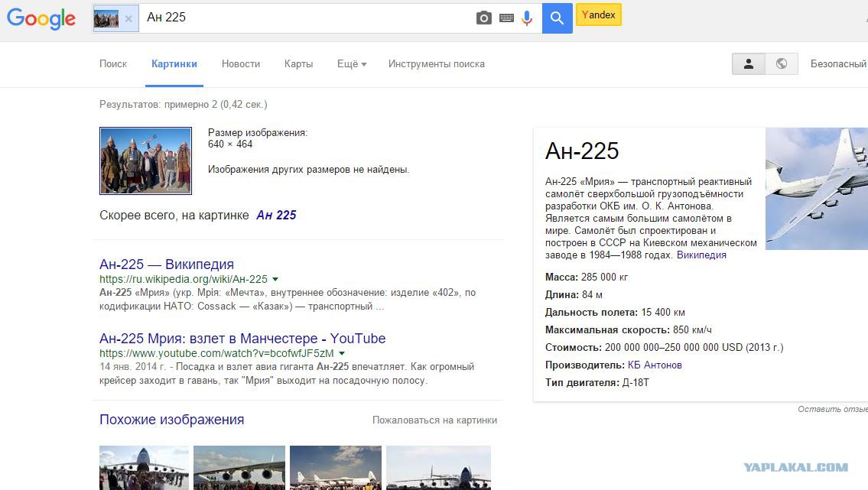Click the Длина: 84 м line
The image size is (868, 490).
[574, 295]
